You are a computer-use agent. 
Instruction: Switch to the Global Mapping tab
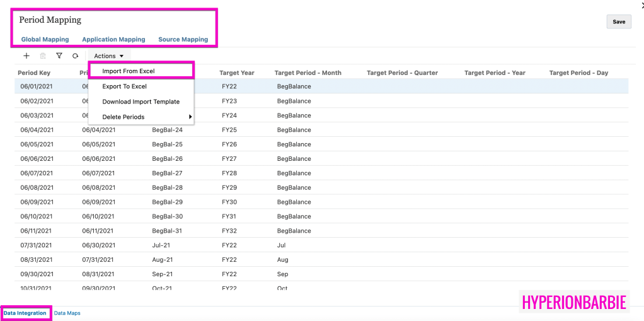click(x=45, y=40)
